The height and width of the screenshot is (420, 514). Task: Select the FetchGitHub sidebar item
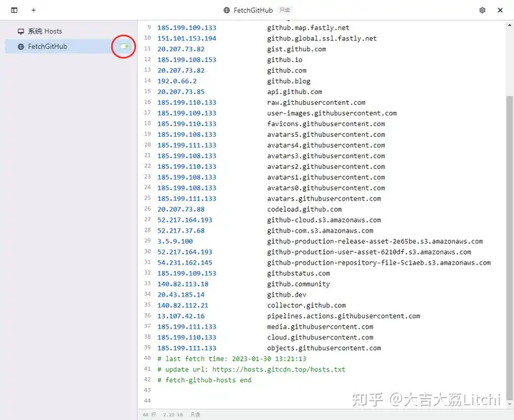point(70,46)
